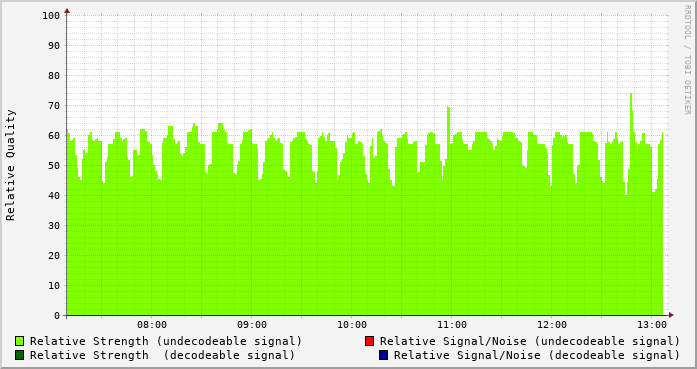Click the tallest spike peak near 13:00

(x=631, y=94)
